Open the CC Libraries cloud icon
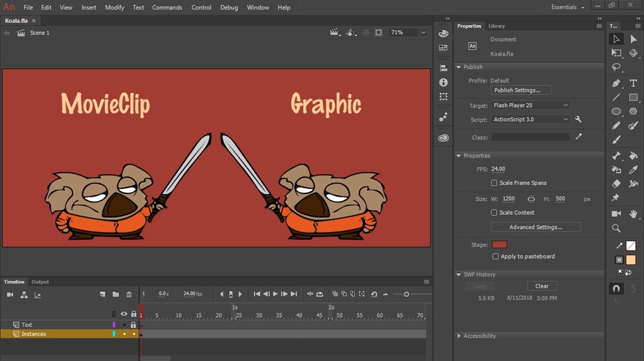The width and height of the screenshot is (644, 361). click(x=443, y=138)
